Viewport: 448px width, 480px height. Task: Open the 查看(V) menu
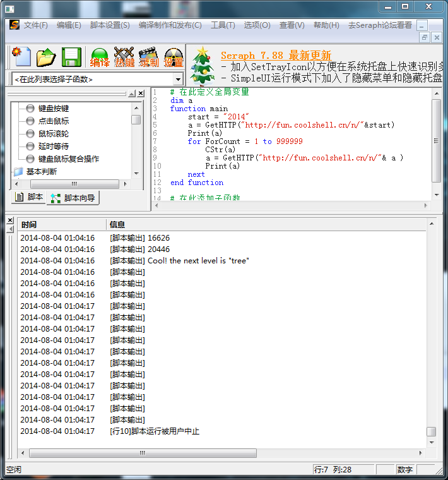292,25
